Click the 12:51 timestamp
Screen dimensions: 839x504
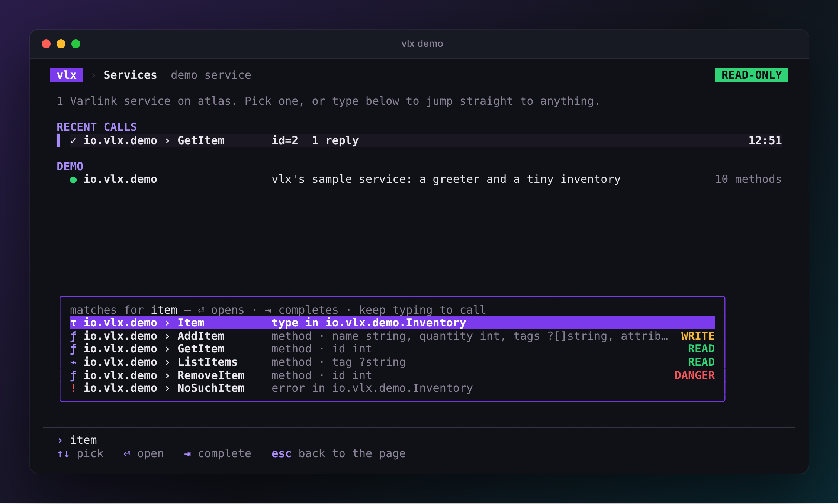tap(765, 140)
